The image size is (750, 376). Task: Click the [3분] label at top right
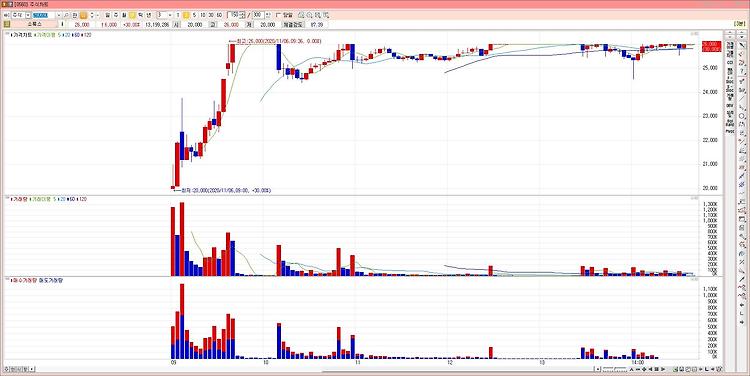point(739,24)
